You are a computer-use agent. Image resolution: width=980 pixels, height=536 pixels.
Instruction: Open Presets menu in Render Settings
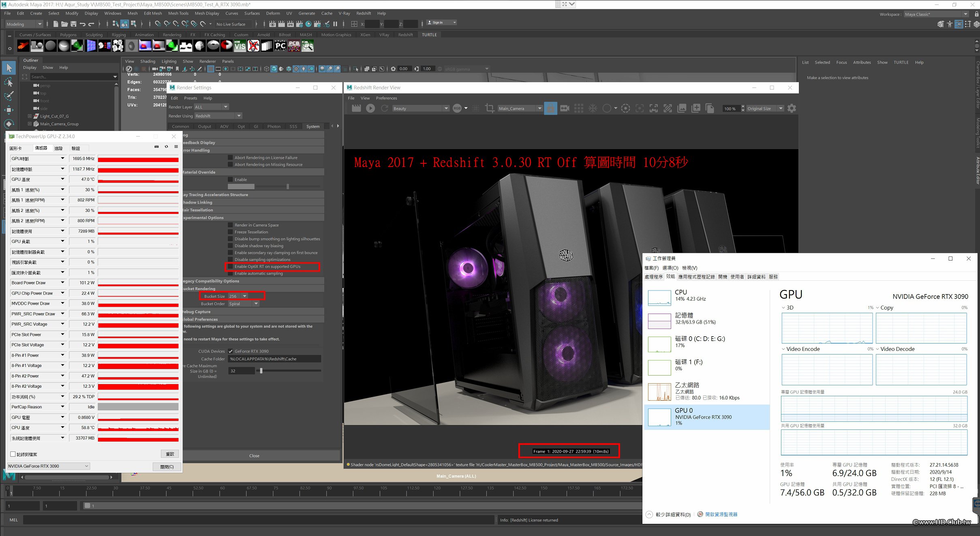[190, 98]
